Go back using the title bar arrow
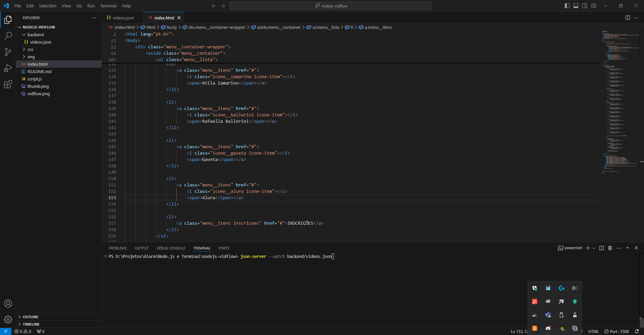This screenshot has height=335, width=644. click(214, 6)
